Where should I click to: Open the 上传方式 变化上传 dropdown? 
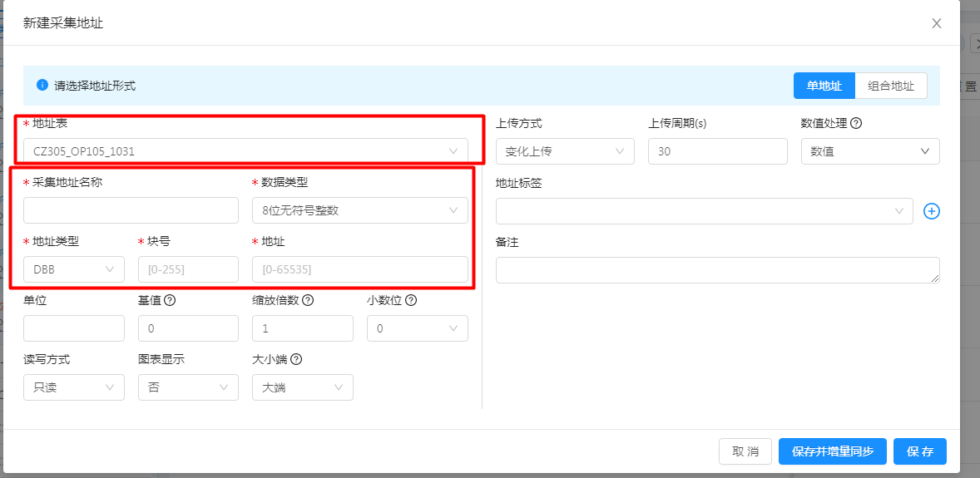pyautogui.click(x=565, y=151)
